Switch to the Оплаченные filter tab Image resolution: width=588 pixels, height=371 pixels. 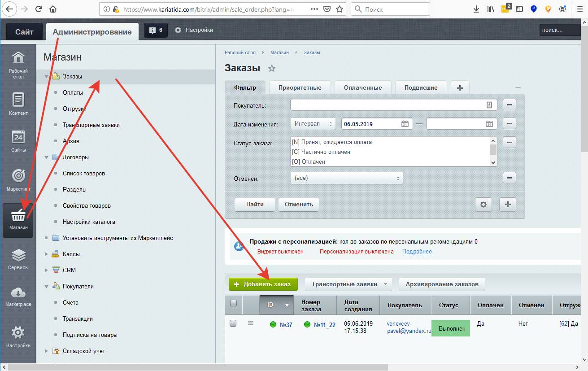pyautogui.click(x=362, y=87)
